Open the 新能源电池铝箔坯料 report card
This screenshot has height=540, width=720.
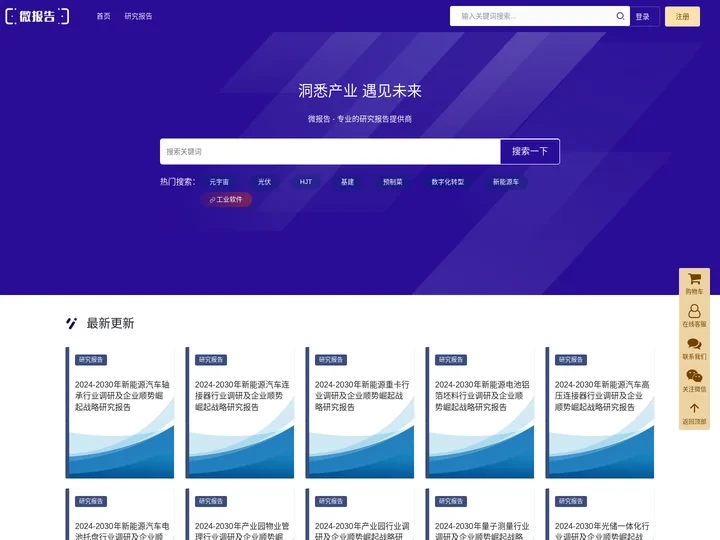point(480,412)
